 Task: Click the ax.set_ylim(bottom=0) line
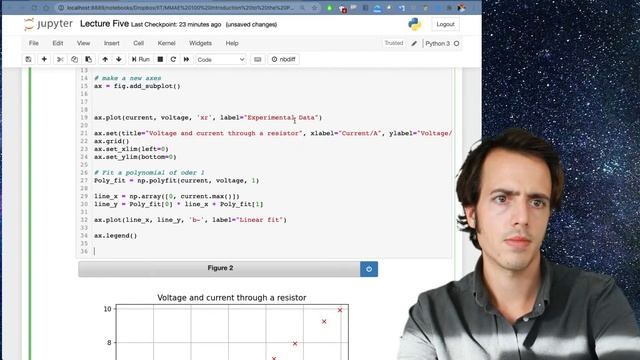coord(135,157)
